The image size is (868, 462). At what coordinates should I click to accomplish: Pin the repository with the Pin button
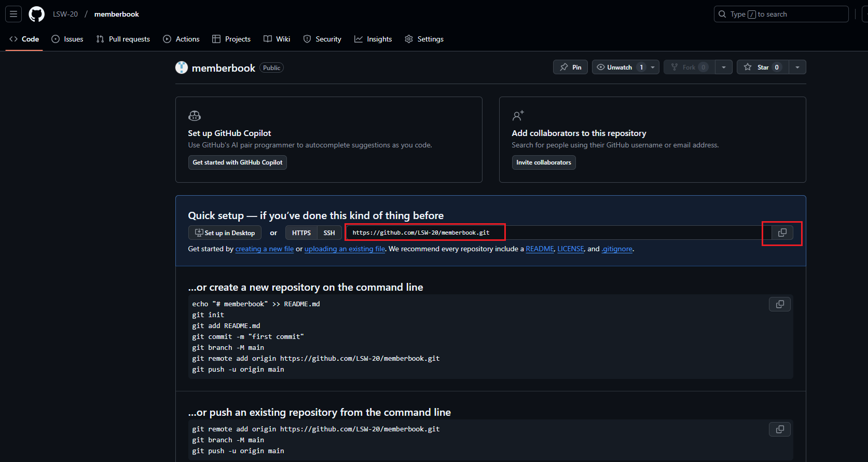coord(570,67)
